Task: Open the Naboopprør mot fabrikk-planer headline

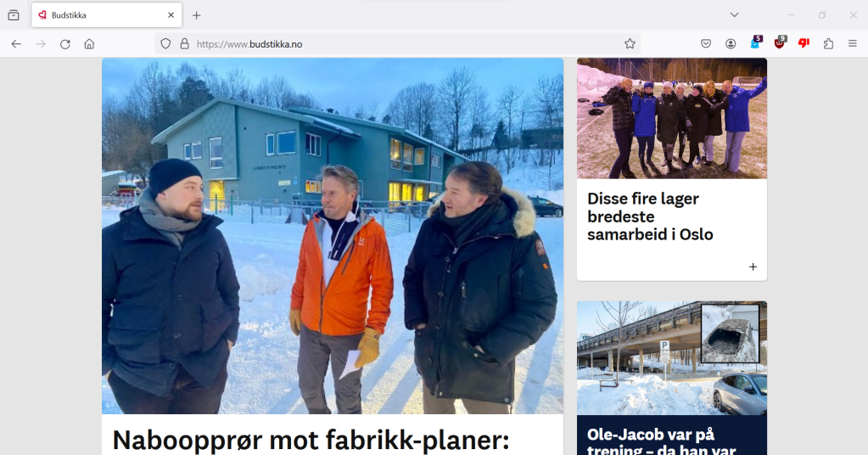Action: tap(311, 440)
